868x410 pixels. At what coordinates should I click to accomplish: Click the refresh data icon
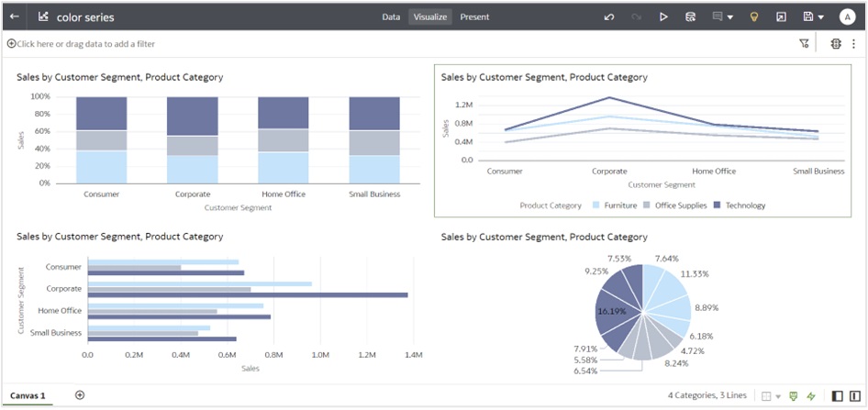click(691, 17)
